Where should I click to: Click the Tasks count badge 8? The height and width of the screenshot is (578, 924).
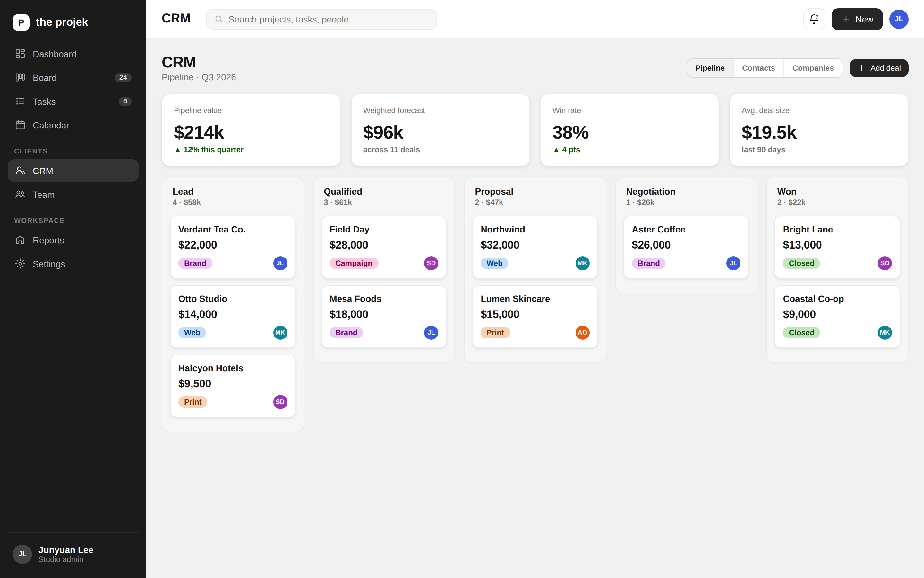click(x=125, y=101)
